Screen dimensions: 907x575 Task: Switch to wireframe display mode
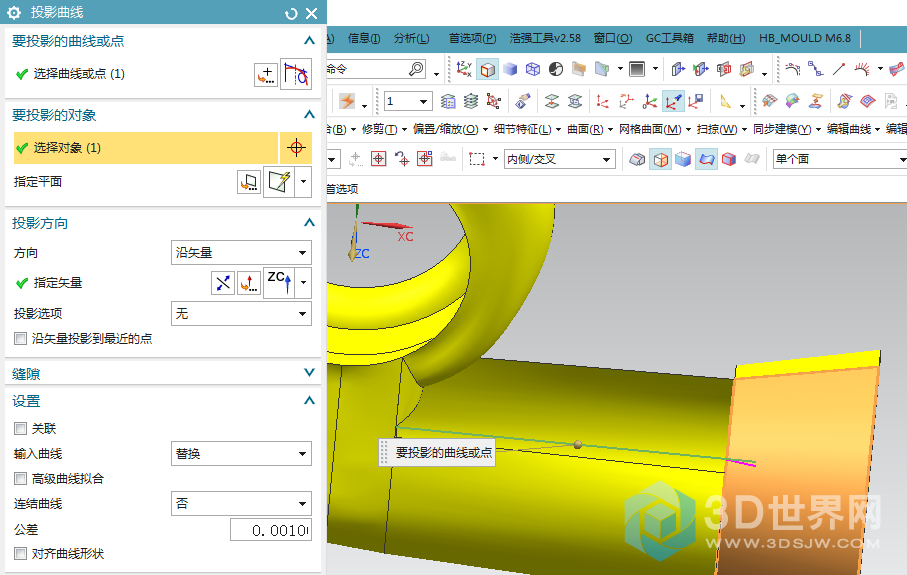(533, 69)
